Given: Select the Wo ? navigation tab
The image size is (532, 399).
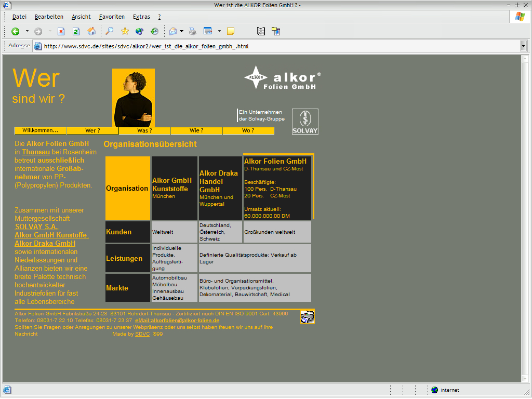Looking at the screenshot, I should click(248, 130).
